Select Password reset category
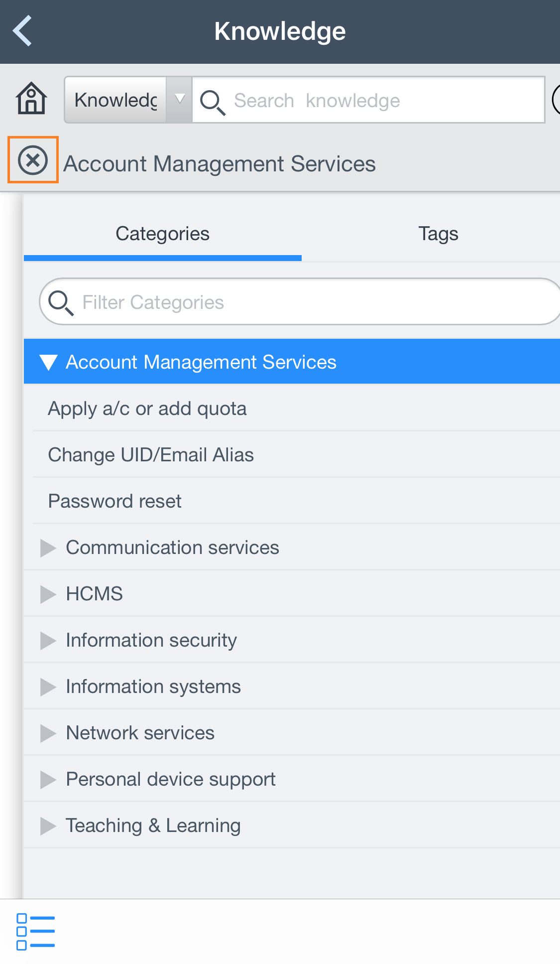The width and height of the screenshot is (560, 964). pyautogui.click(x=114, y=501)
